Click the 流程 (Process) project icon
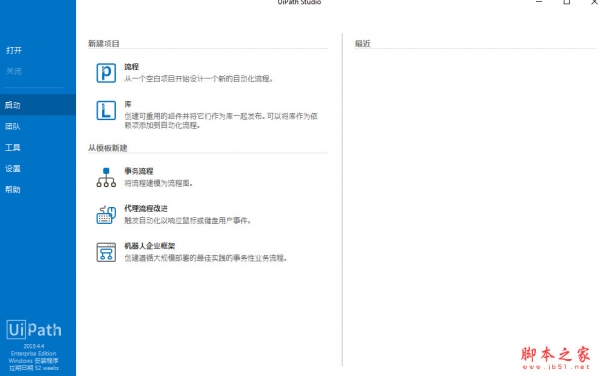 coord(106,73)
